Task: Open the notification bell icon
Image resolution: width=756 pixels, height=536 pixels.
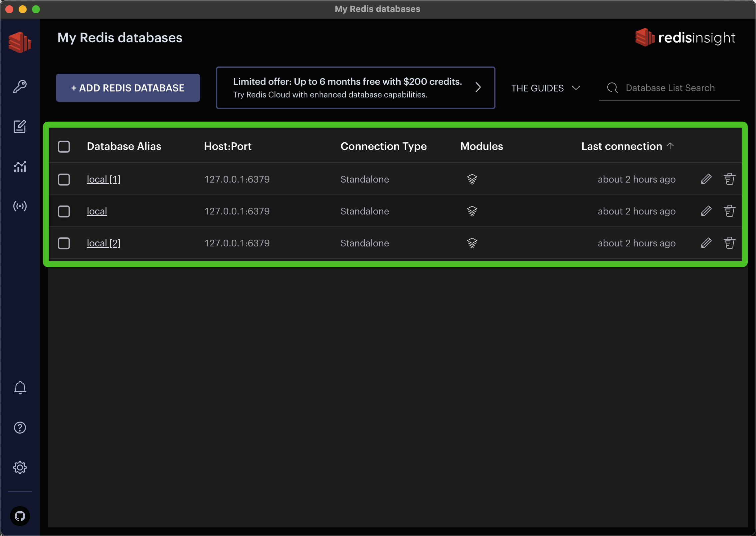Action: coord(20,388)
